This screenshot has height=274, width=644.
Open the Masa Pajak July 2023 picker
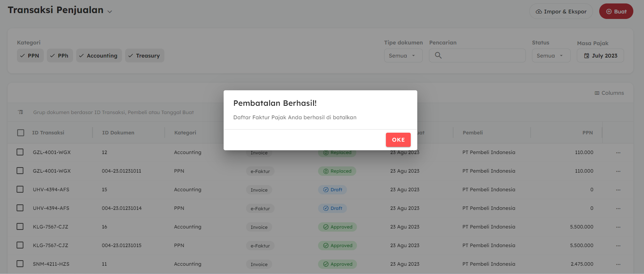[x=600, y=55]
